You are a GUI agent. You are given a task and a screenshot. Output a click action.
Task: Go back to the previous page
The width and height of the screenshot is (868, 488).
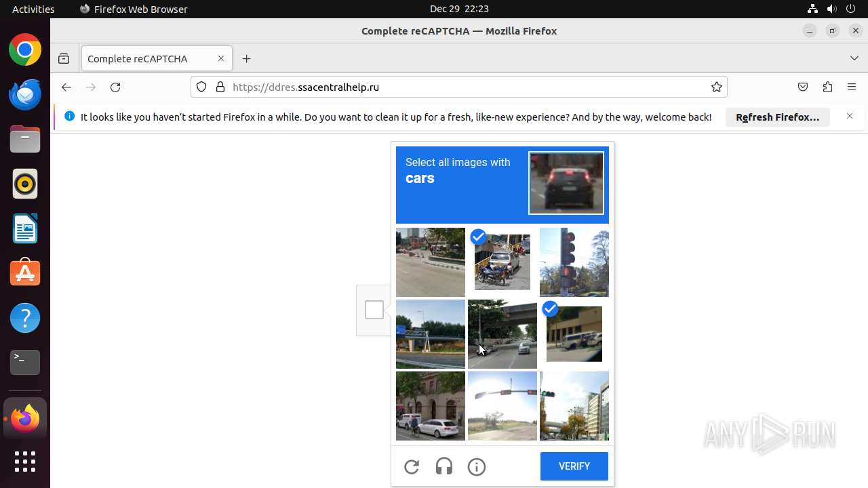click(66, 87)
